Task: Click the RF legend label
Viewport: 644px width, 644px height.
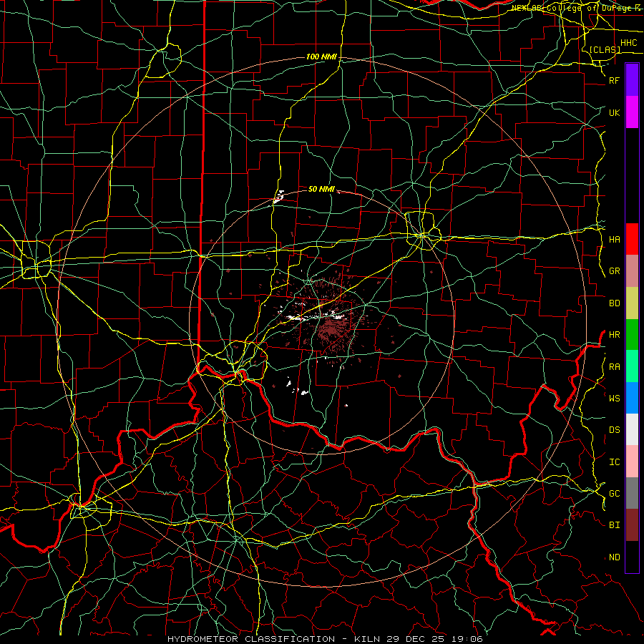Action: click(x=614, y=80)
